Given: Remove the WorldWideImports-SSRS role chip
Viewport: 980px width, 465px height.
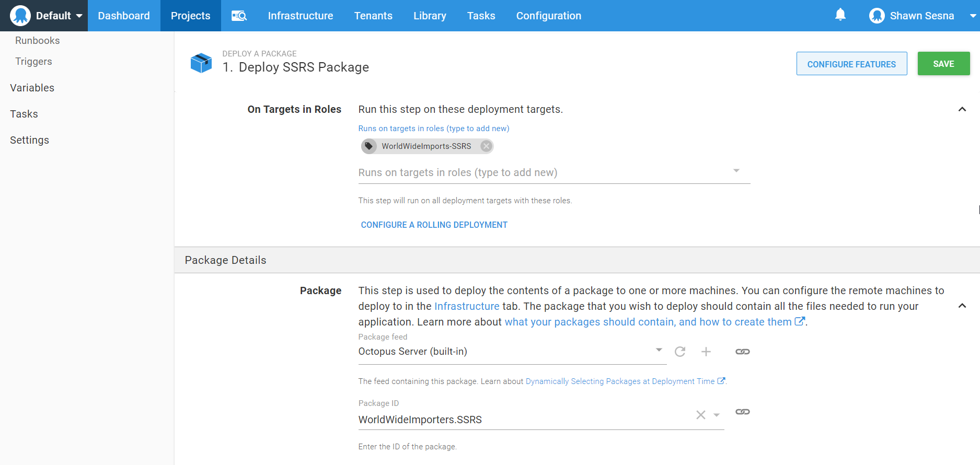Looking at the screenshot, I should point(486,146).
